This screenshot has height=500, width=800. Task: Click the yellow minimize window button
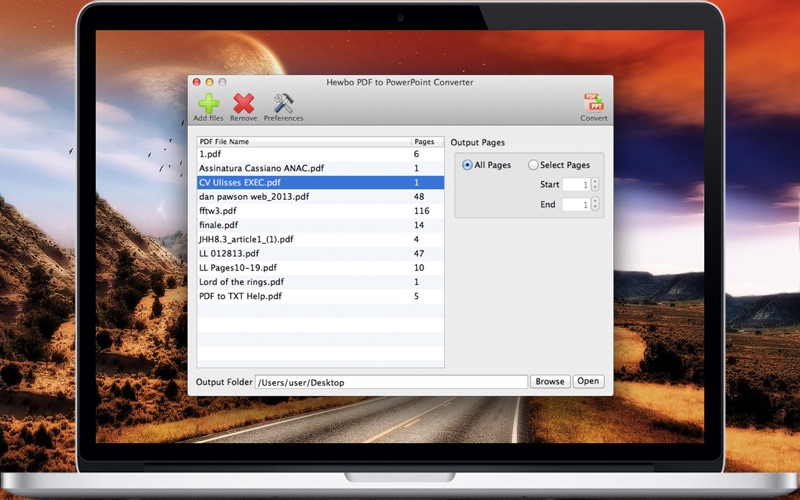coord(209,82)
